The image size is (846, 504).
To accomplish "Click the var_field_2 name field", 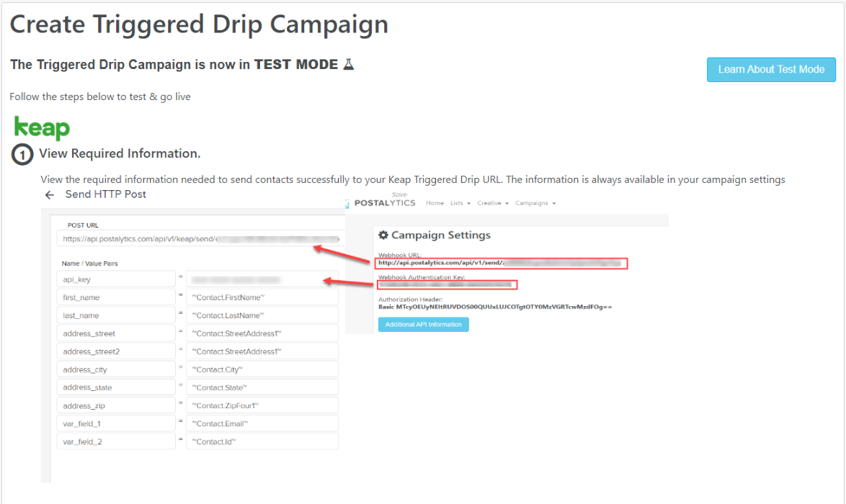I will [116, 441].
